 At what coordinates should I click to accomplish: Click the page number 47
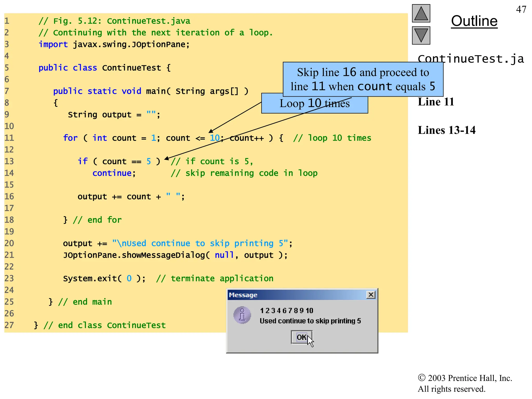click(x=521, y=9)
